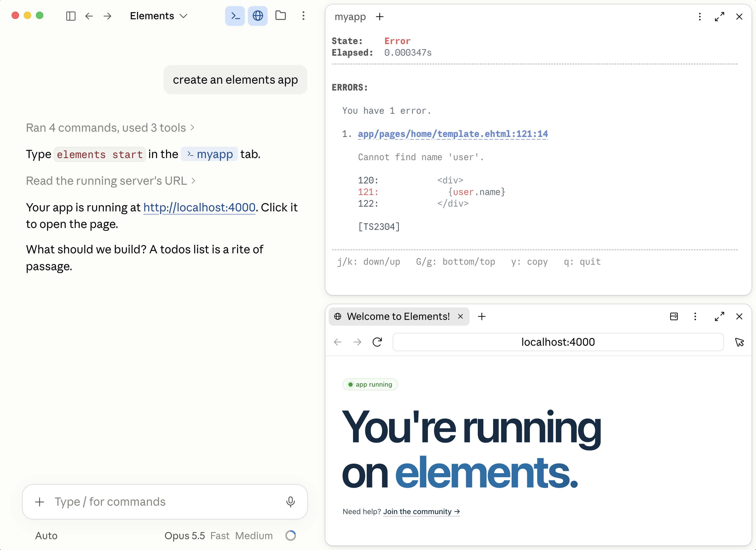Open the template.ehtml:121:14 error link
This screenshot has width=756, height=550.
(453, 134)
